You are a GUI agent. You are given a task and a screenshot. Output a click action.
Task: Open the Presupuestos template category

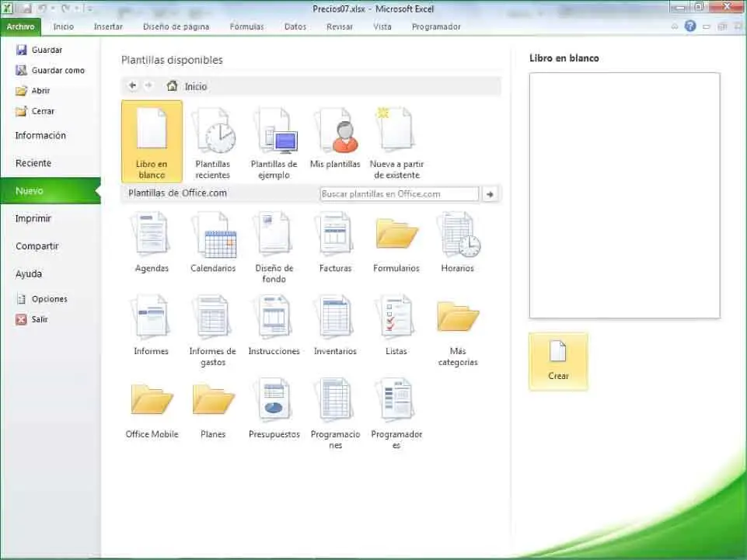pyautogui.click(x=274, y=409)
